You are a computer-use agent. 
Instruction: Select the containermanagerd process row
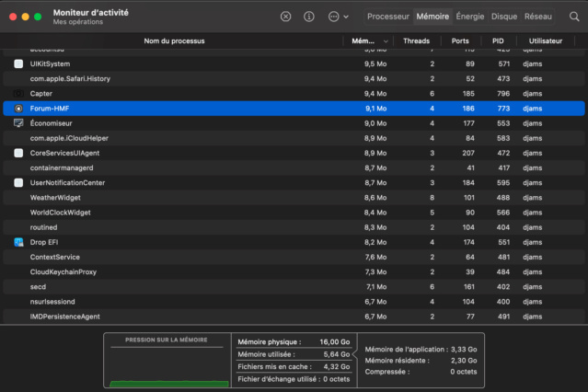pos(294,167)
